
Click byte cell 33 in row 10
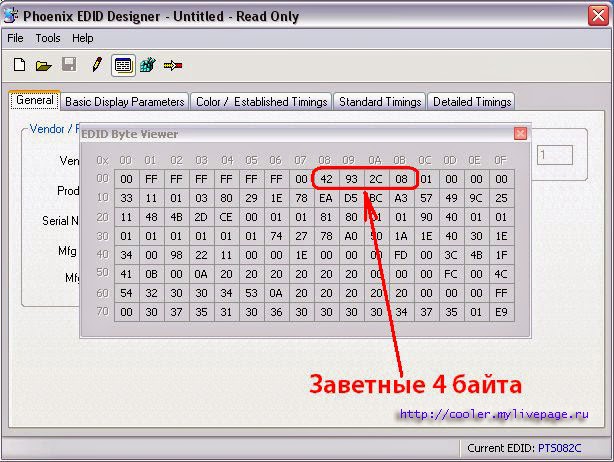pyautogui.click(x=126, y=198)
